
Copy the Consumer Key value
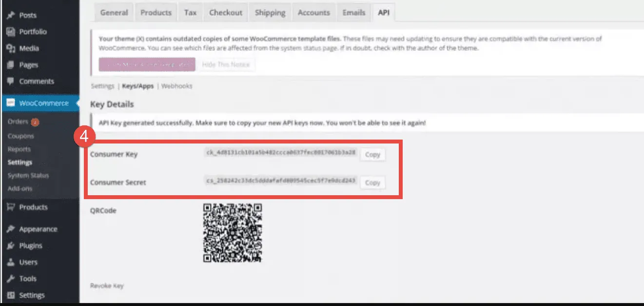click(372, 154)
